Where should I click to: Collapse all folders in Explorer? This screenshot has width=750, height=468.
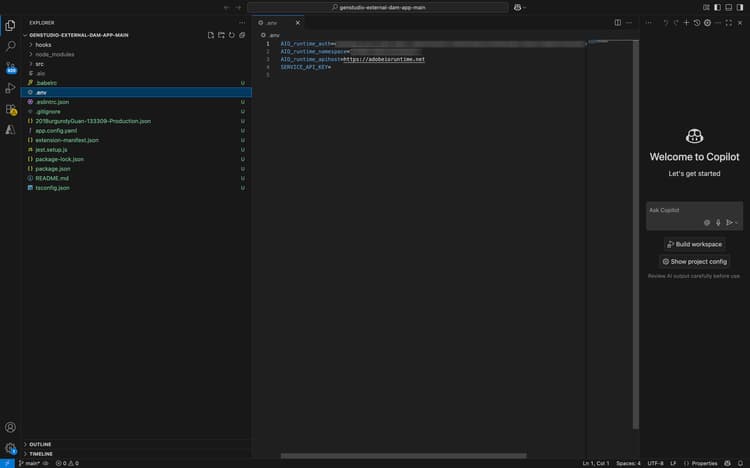point(242,35)
